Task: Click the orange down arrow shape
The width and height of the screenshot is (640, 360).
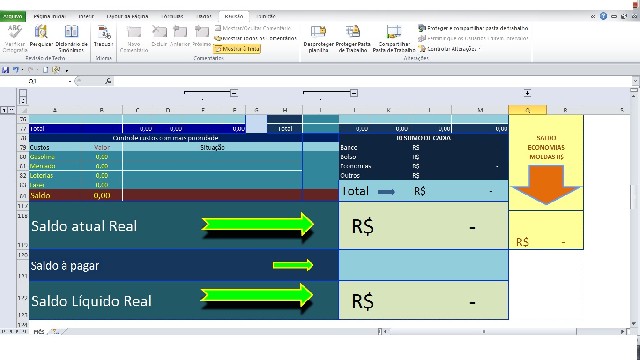Action: point(546,184)
